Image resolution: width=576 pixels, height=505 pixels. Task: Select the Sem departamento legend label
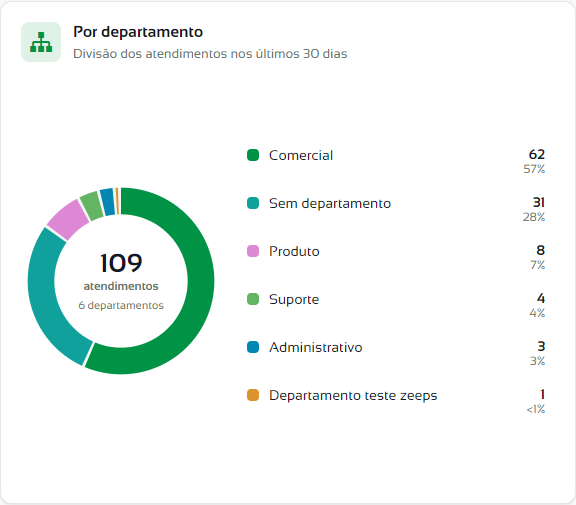[330, 203]
